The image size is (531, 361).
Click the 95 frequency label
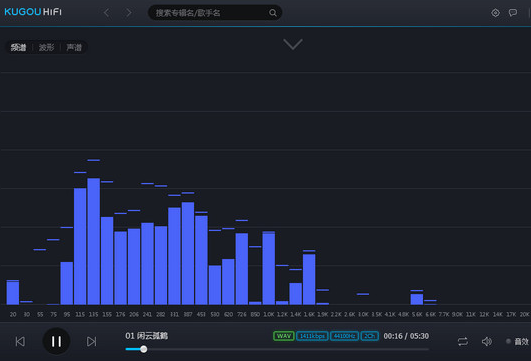(67, 315)
